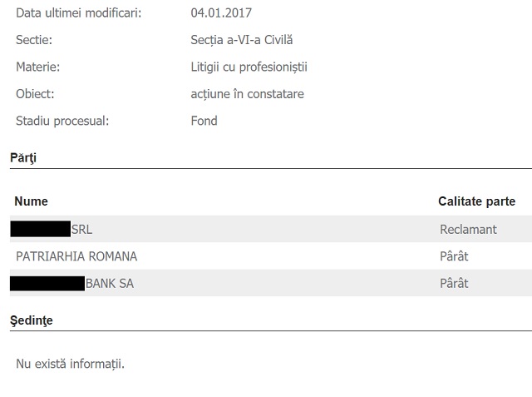Viewport: 532px width, 397px height.
Task: Select the date value 04.01.2017
Action: pyautogui.click(x=221, y=13)
